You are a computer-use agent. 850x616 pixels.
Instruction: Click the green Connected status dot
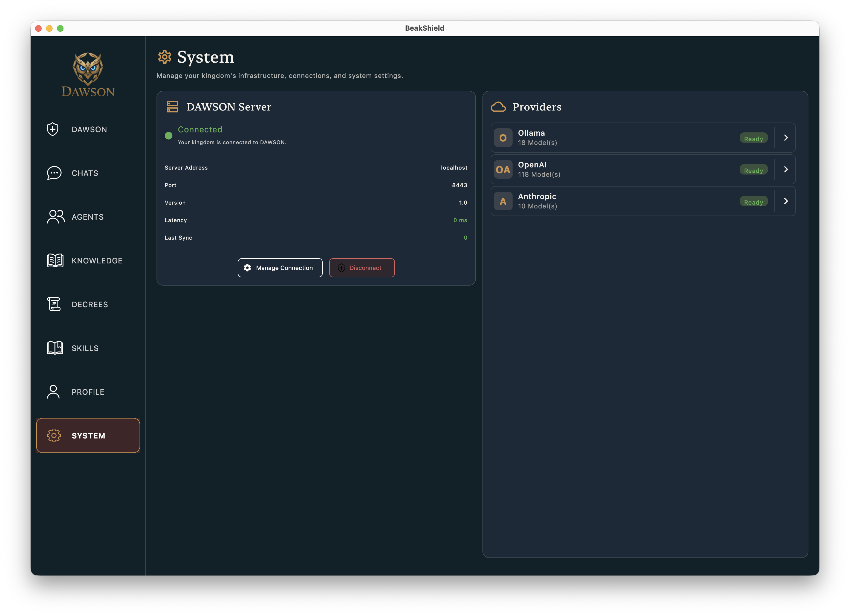click(169, 136)
